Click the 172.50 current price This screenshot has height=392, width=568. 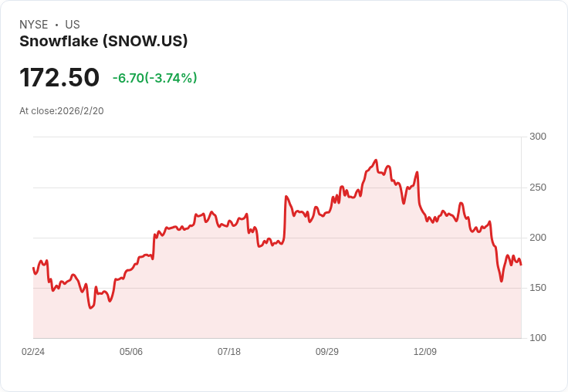click(x=59, y=78)
